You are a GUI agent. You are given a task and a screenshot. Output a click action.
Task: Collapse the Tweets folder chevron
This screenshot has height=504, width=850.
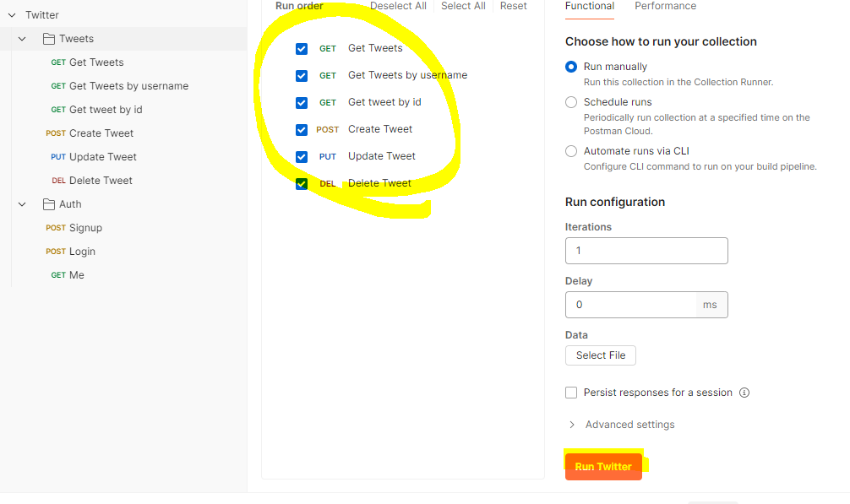click(x=22, y=39)
